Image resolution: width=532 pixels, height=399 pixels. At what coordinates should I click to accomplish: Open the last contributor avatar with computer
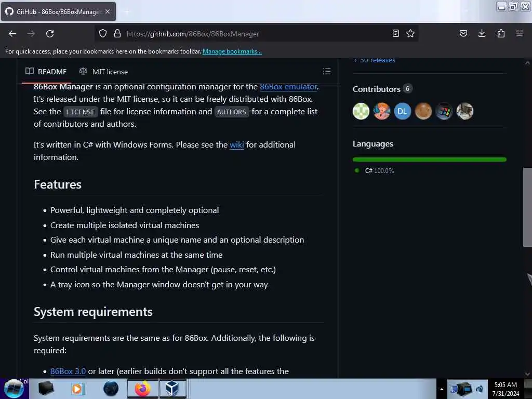465,111
